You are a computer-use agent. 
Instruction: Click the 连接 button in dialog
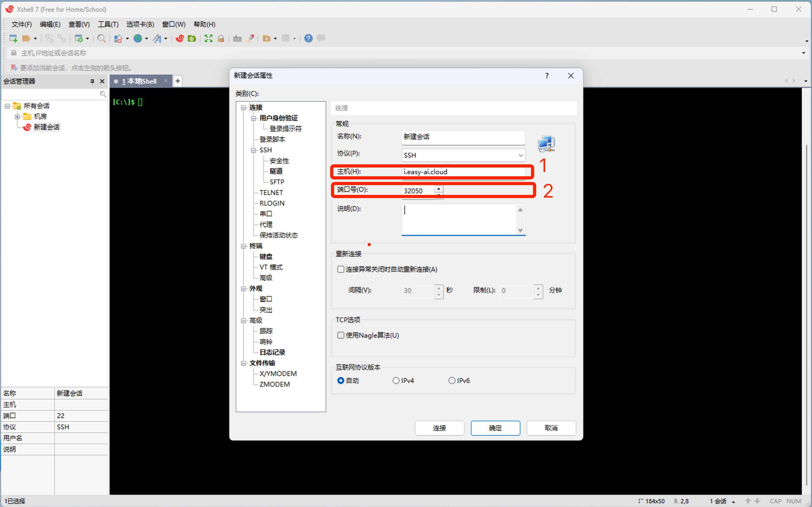click(440, 428)
